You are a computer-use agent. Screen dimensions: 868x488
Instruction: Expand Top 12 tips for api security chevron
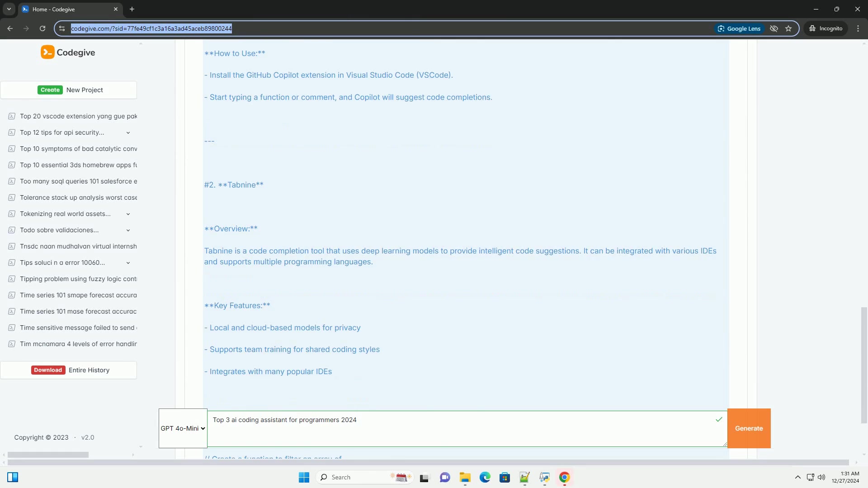point(128,133)
